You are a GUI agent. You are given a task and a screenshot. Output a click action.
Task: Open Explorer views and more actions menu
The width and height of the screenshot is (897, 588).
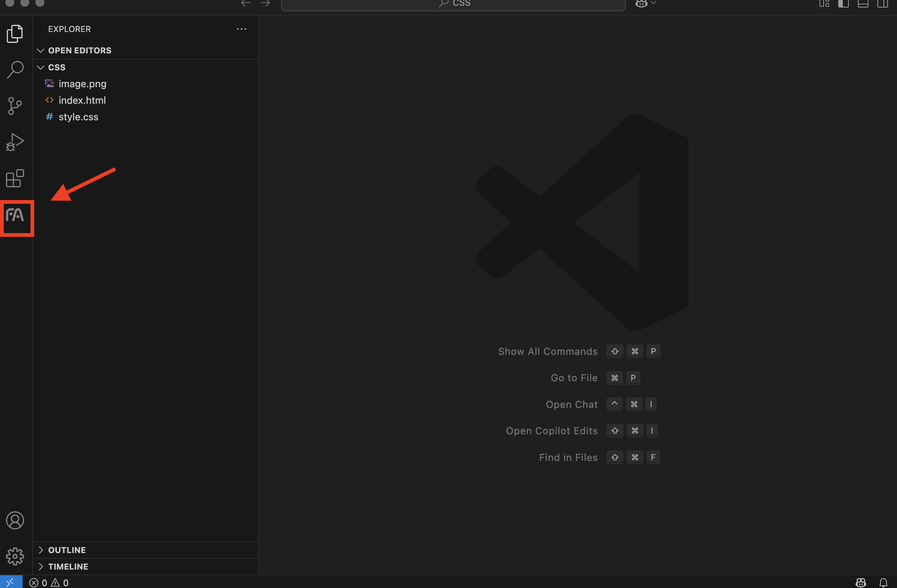pos(242,29)
